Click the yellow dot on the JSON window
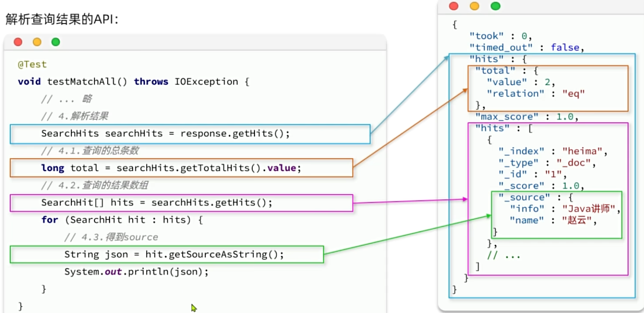The image size is (644, 313). (x=474, y=6)
